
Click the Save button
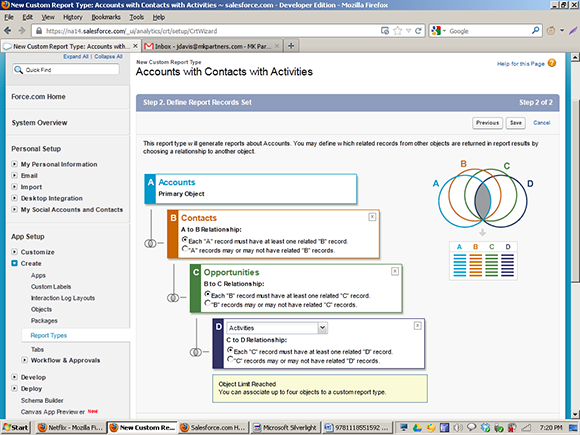click(516, 123)
